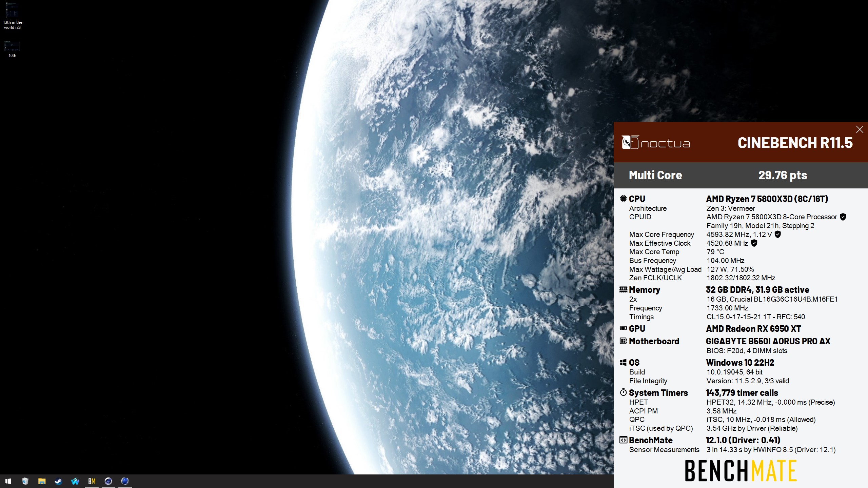Click the '104.00 MHz' bus frequency value
868x488 pixels.
click(725, 261)
